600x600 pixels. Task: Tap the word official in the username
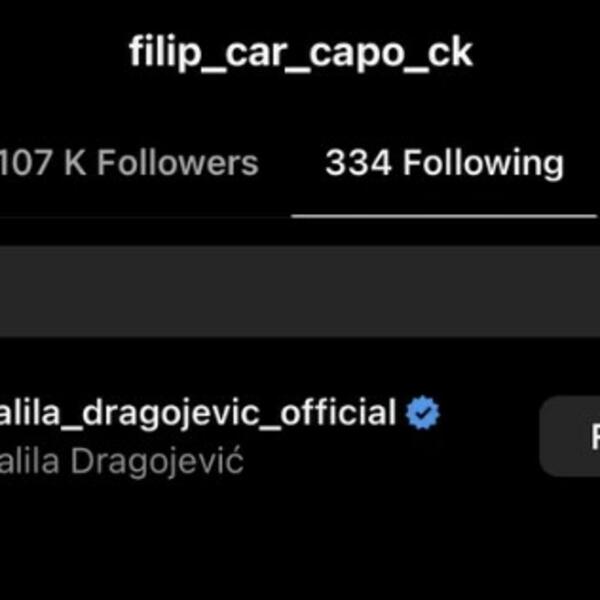tap(338, 412)
